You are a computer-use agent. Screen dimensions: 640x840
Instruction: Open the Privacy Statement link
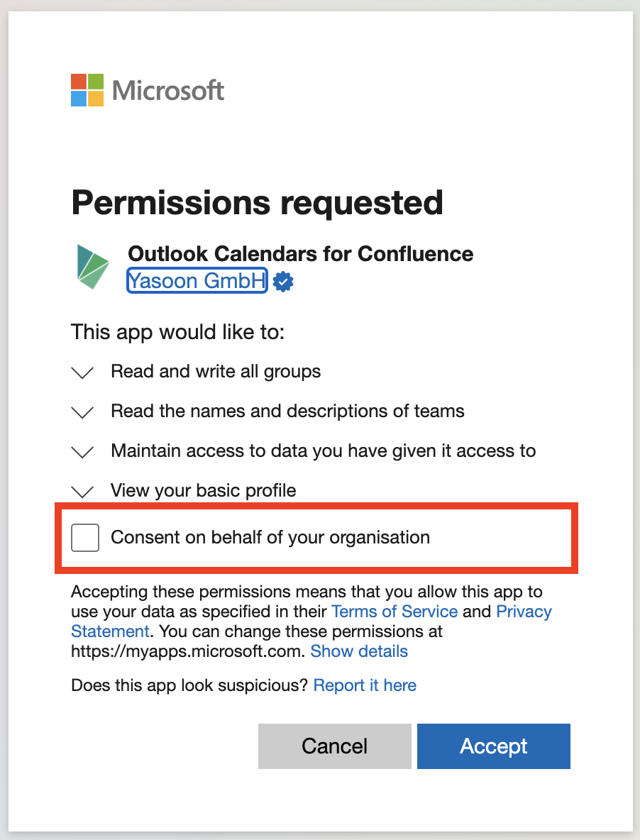tap(524, 612)
